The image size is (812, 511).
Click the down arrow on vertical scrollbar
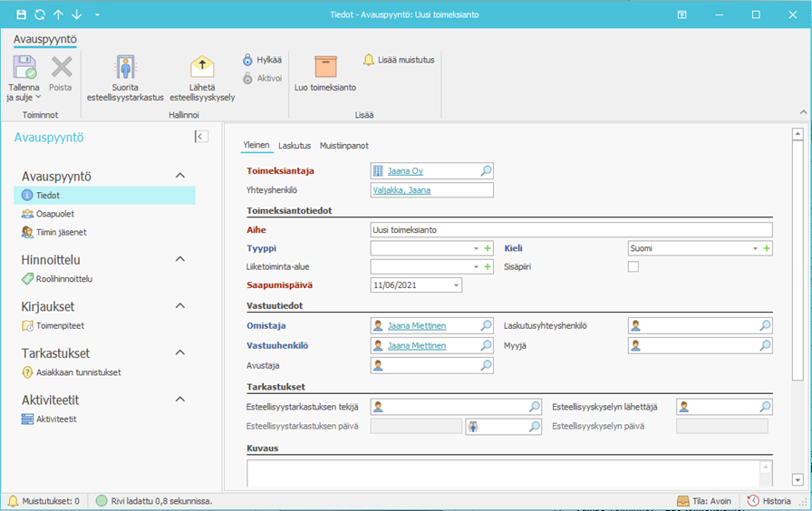coord(797,479)
